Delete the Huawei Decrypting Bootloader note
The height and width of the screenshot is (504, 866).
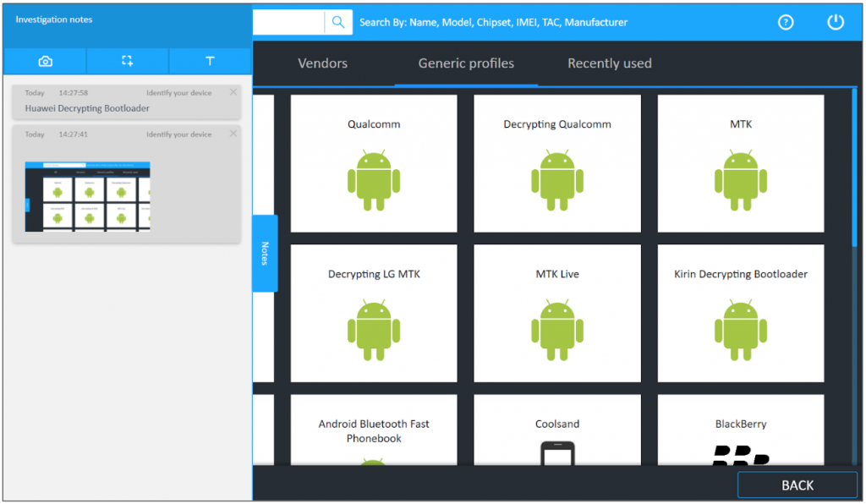click(x=233, y=92)
